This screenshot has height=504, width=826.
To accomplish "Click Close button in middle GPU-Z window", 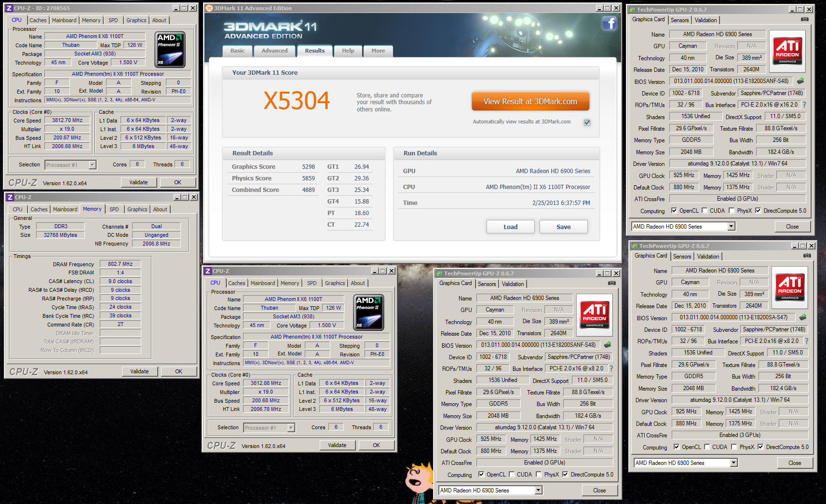I will pyautogui.click(x=599, y=490).
